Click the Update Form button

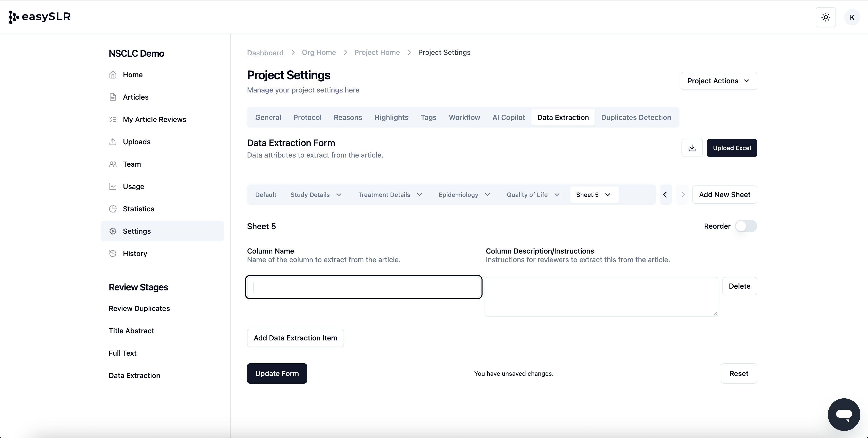tap(277, 373)
